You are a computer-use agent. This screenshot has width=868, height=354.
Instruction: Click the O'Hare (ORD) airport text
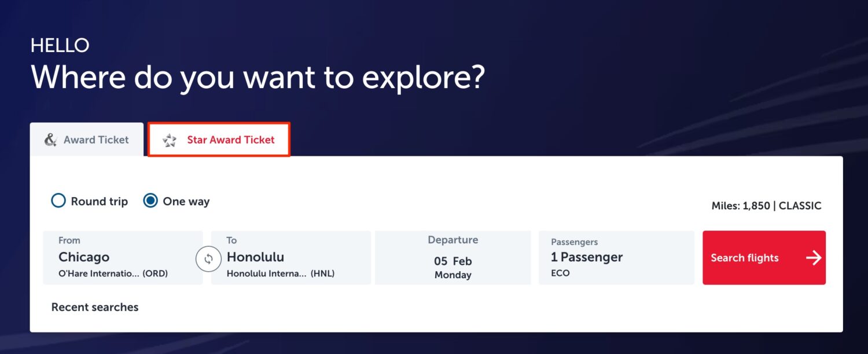tap(113, 273)
